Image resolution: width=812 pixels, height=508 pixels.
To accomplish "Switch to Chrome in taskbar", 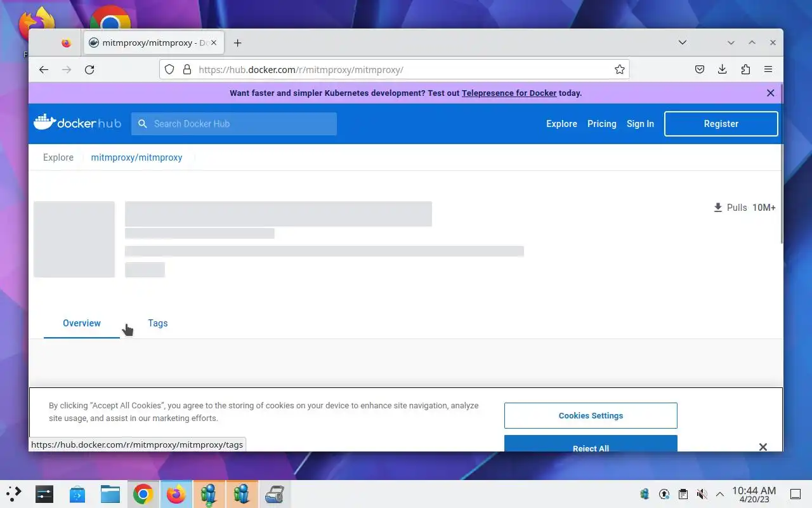I will coord(143,493).
